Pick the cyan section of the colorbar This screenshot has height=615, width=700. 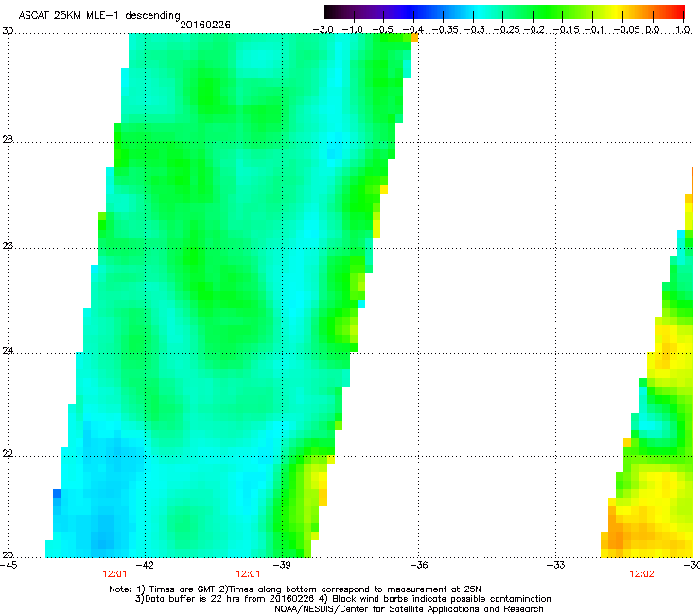pos(480,11)
